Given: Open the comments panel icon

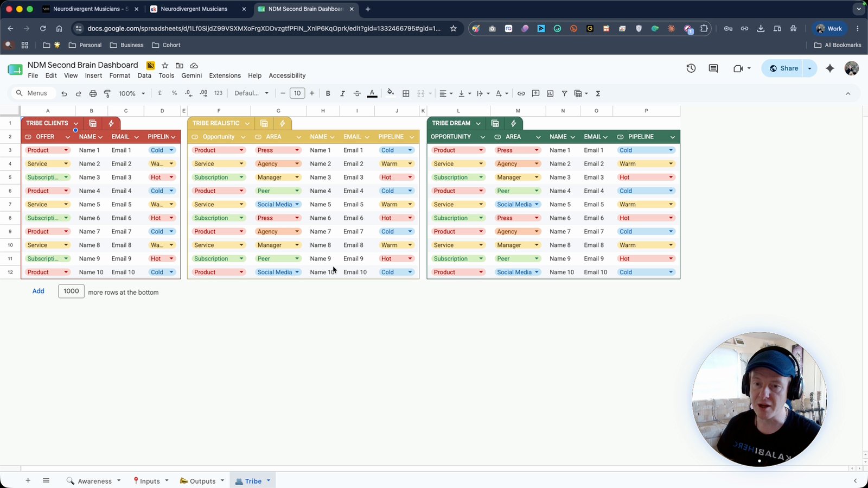Looking at the screenshot, I should 713,68.
